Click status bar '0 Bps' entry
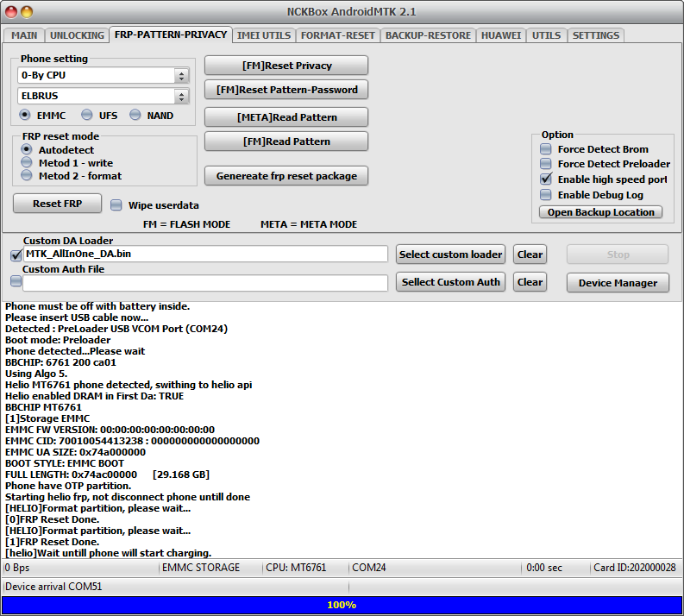The image size is (684, 616). coord(16,568)
